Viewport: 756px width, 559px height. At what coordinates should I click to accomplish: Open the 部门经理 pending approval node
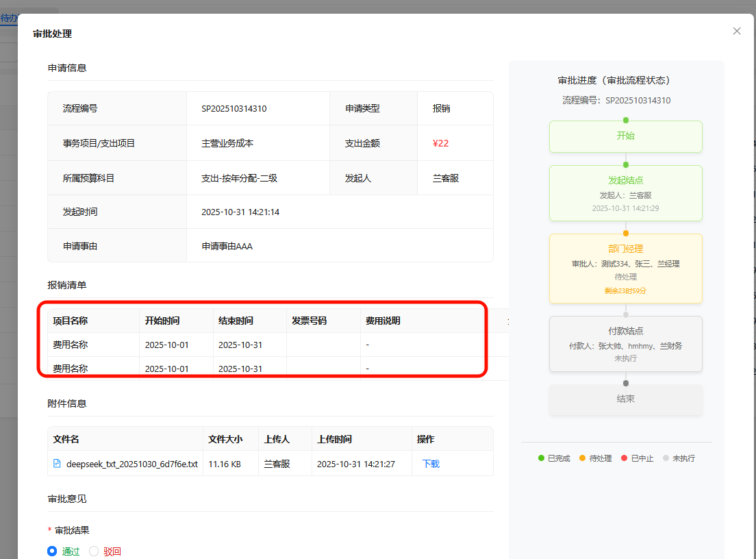626,269
